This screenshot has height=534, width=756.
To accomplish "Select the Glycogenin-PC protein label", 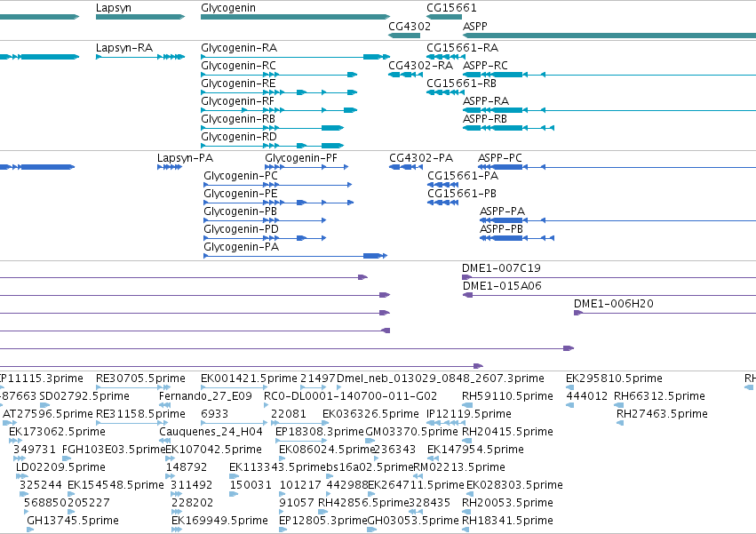I will [241, 176].
